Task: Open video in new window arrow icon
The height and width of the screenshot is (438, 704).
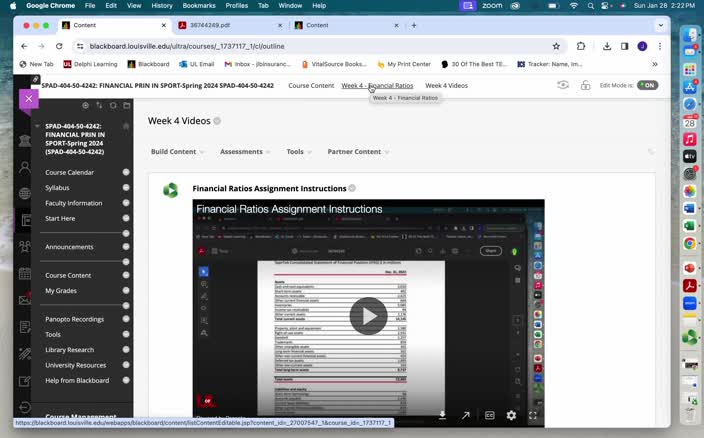Action: click(x=465, y=415)
